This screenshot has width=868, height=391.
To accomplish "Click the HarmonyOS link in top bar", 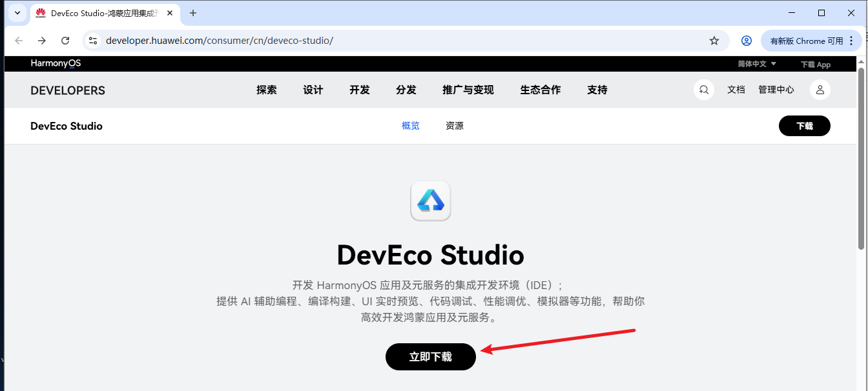I will pyautogui.click(x=56, y=63).
